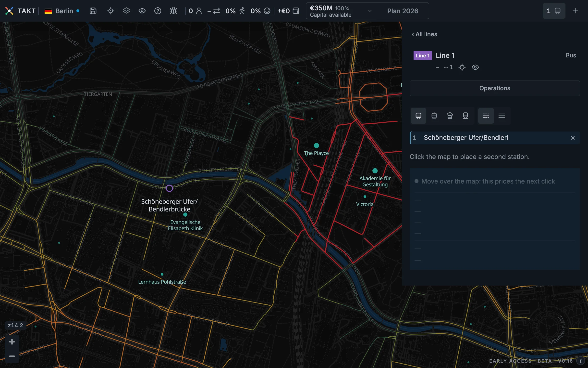Image resolution: width=588 pixels, height=368 pixels.
Task: Select the train vehicle mode
Action: tap(465, 116)
